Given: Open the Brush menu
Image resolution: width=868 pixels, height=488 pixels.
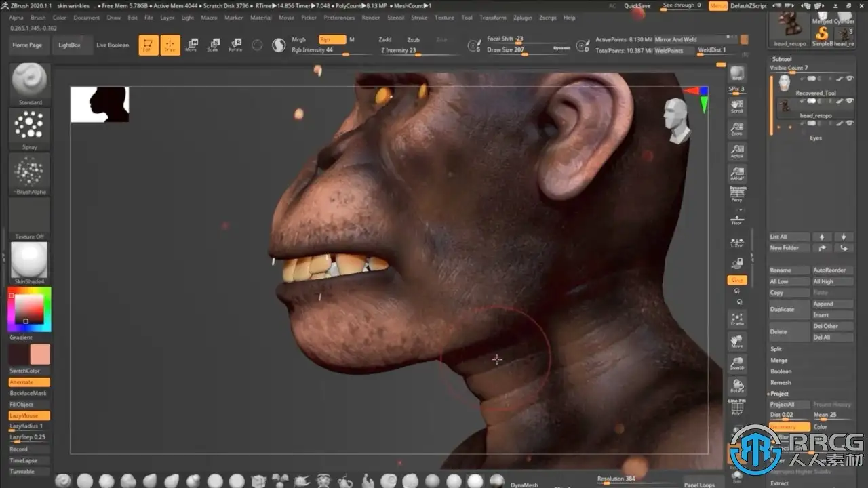Looking at the screenshot, I should pyautogui.click(x=38, y=18).
